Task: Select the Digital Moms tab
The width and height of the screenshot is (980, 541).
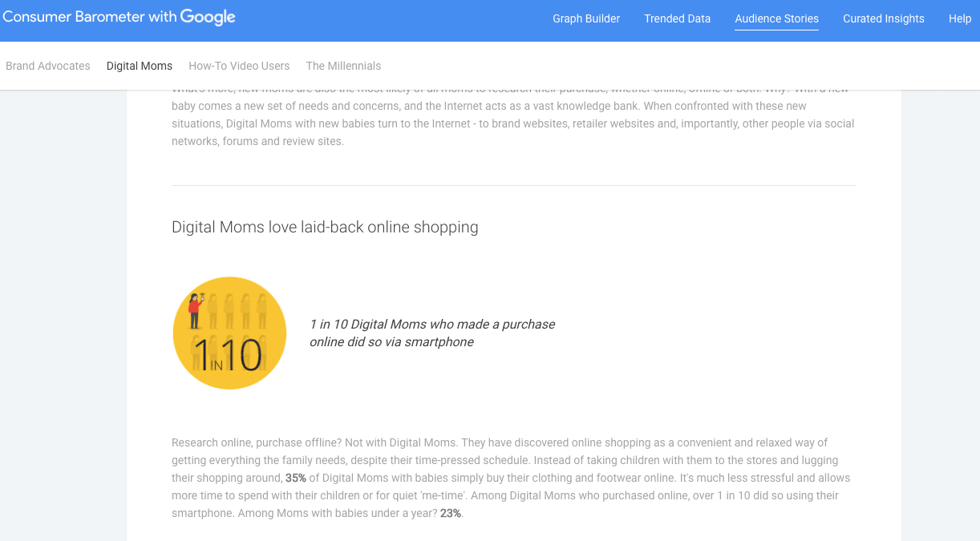Action: [140, 66]
